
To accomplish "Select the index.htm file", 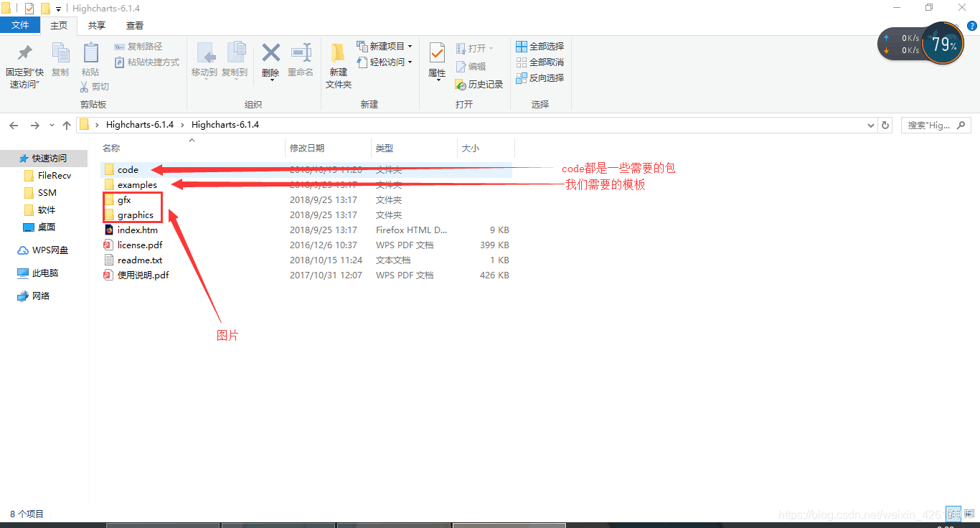I will tap(138, 230).
